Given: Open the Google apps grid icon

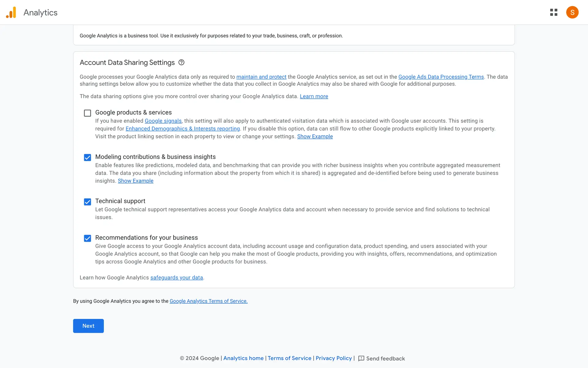Looking at the screenshot, I should (553, 12).
